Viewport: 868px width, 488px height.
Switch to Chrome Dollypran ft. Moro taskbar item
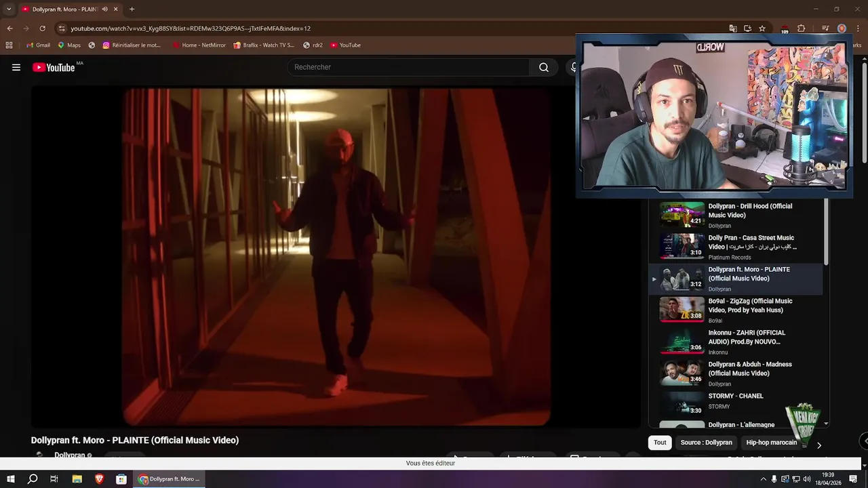pos(169,479)
